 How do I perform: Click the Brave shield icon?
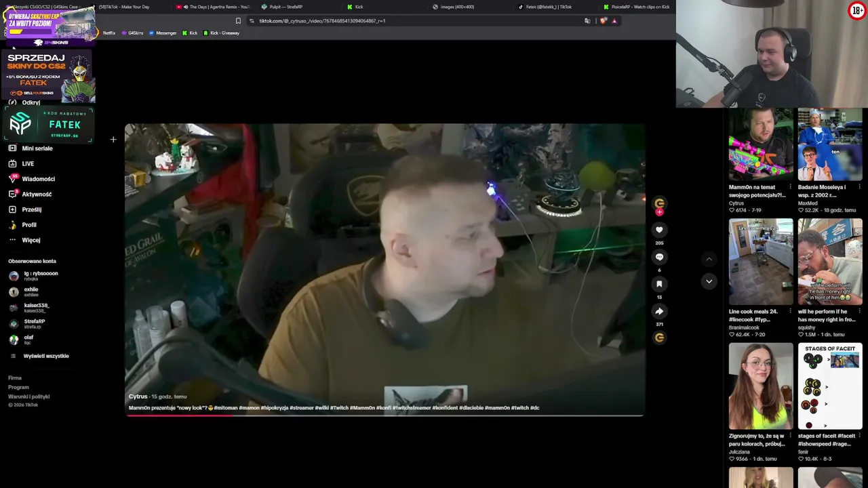pyautogui.click(x=604, y=21)
